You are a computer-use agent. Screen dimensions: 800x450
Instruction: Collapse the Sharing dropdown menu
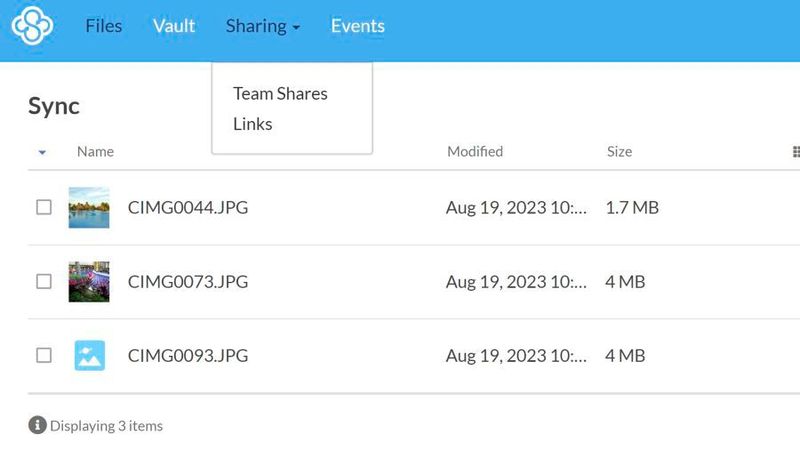click(x=263, y=26)
